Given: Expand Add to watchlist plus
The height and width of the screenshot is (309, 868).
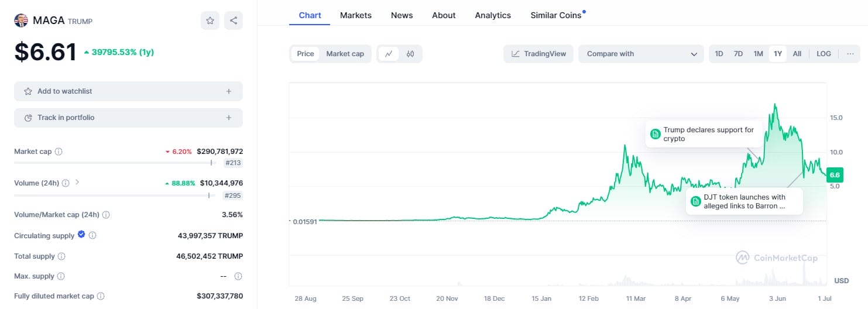Looking at the screenshot, I should 229,91.
